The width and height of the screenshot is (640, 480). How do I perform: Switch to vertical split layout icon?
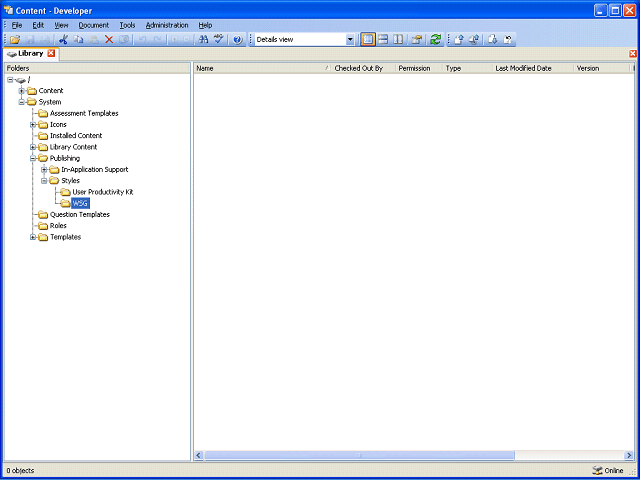[398, 40]
